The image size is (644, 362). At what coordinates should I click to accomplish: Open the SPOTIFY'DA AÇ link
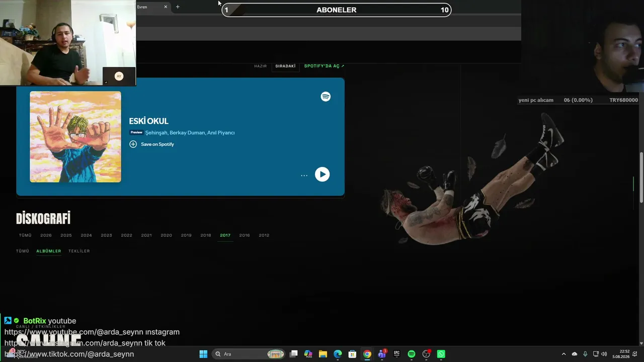pos(324,66)
